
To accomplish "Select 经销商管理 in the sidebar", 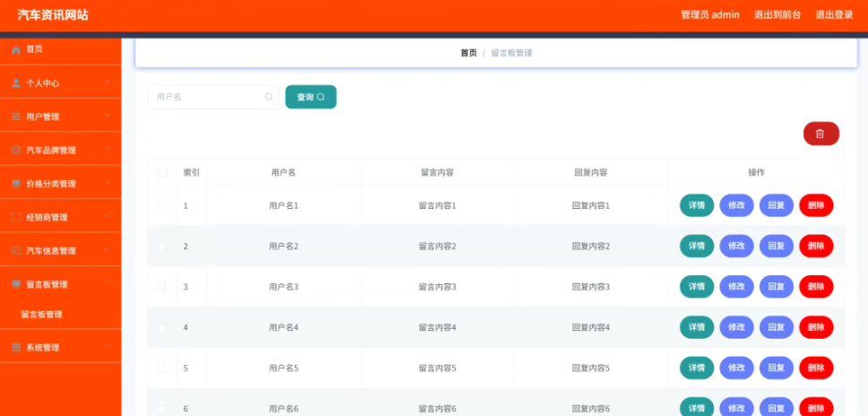I will (60, 217).
